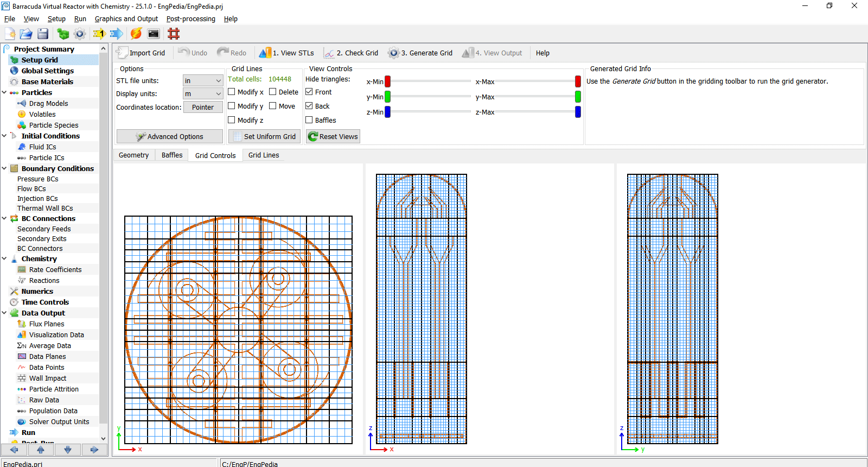
Task: Click the red x-Max slider handle
Action: 578,81
